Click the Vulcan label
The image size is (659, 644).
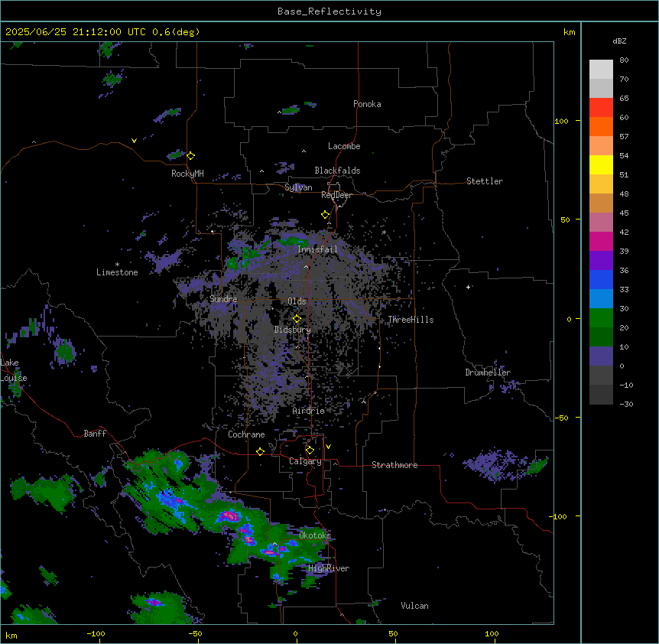tap(415, 606)
